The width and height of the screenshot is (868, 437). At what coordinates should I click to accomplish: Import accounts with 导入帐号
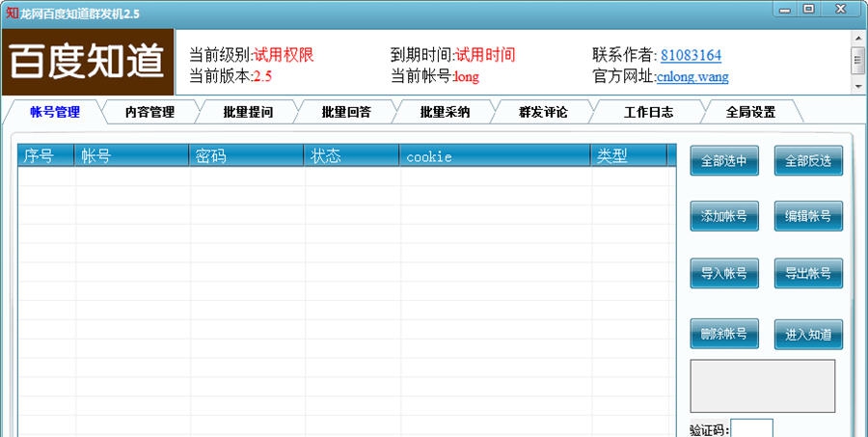click(x=724, y=273)
